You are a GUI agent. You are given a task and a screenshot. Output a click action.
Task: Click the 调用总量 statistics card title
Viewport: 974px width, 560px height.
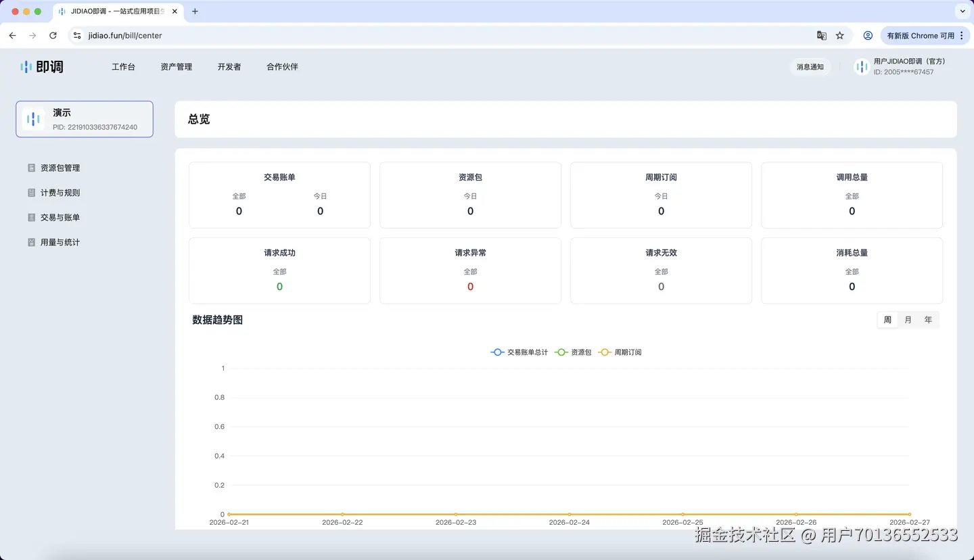pyautogui.click(x=852, y=177)
